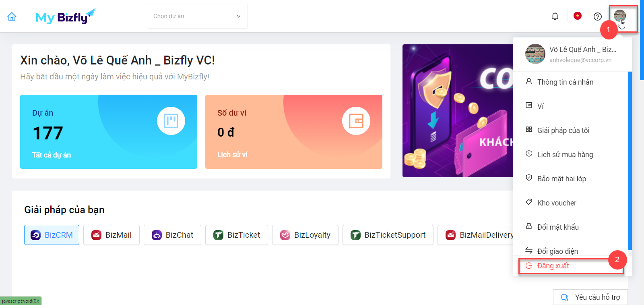The width and height of the screenshot is (644, 305).
Task: Click the MyBizfly logo
Action: (65, 17)
